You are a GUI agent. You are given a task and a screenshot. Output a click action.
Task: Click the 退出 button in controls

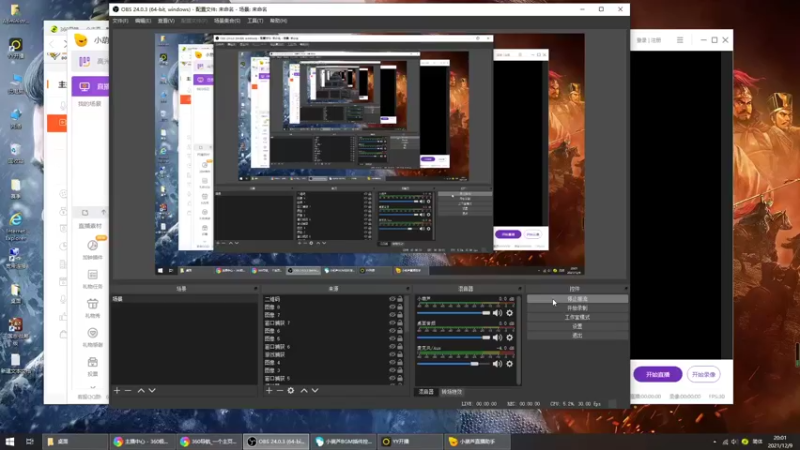(x=577, y=335)
